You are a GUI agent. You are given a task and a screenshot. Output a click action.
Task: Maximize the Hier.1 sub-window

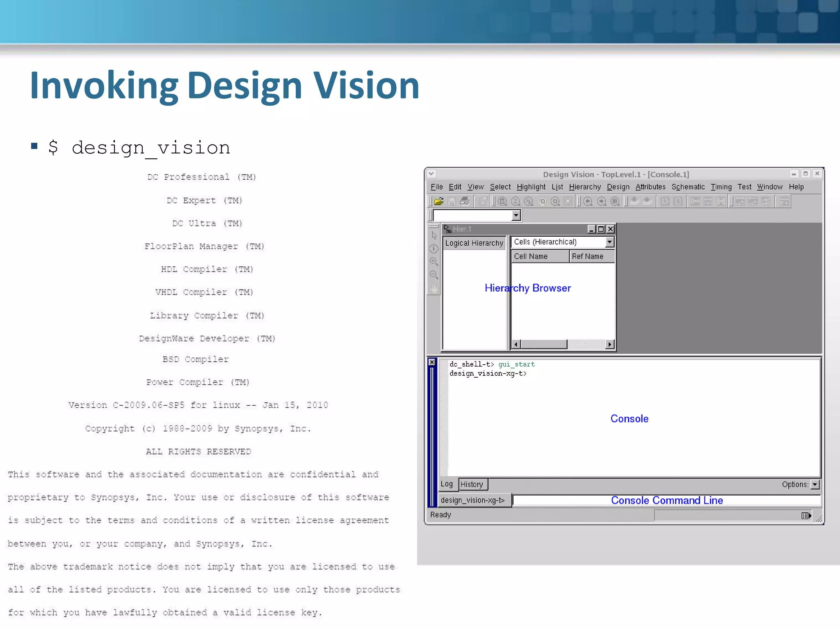coord(601,229)
